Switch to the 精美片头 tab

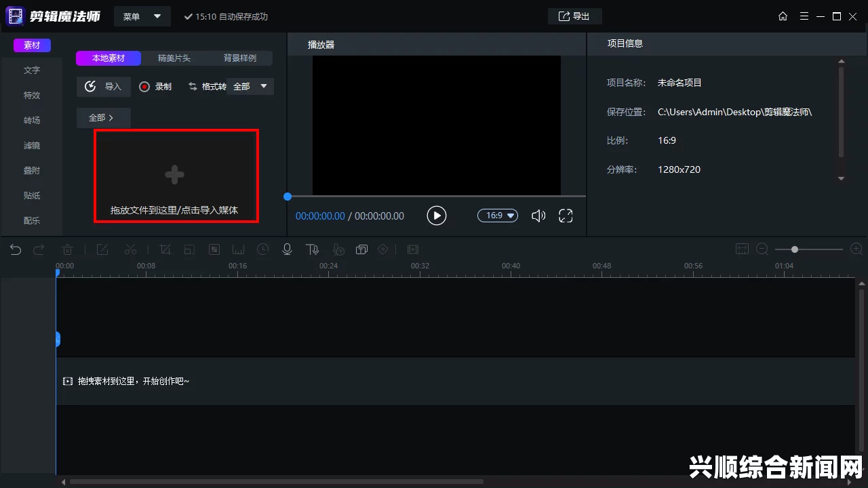pyautogui.click(x=174, y=58)
